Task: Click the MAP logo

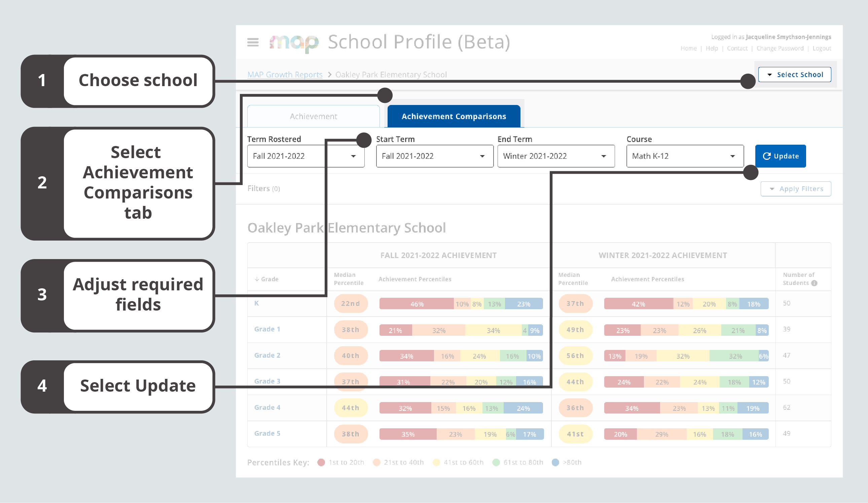Action: [x=294, y=43]
